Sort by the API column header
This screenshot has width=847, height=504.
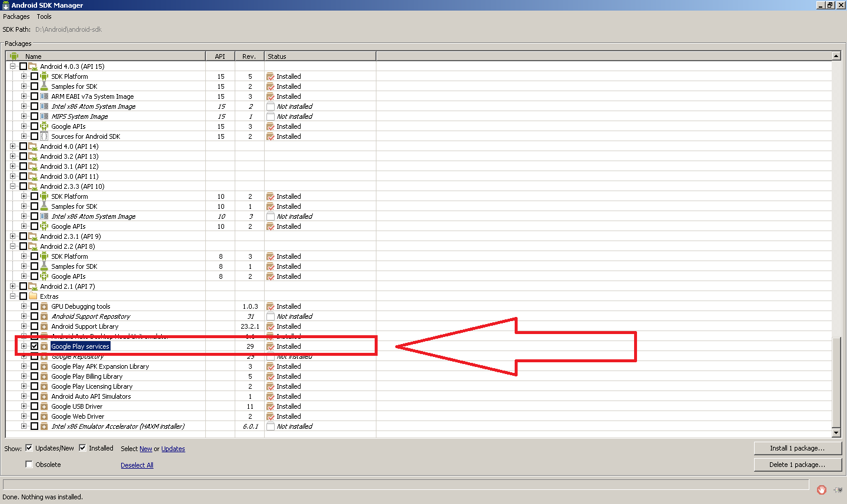221,56
